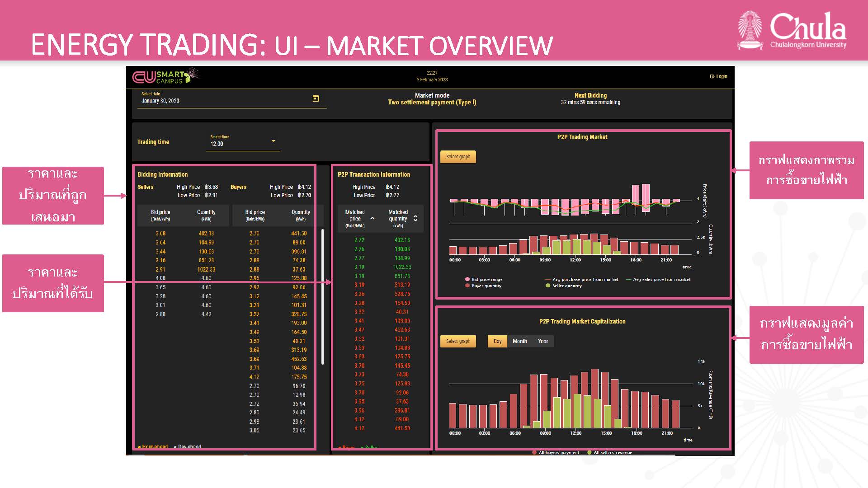Toggle Bid price range legend marker
The image size is (868, 488).
tap(467, 280)
